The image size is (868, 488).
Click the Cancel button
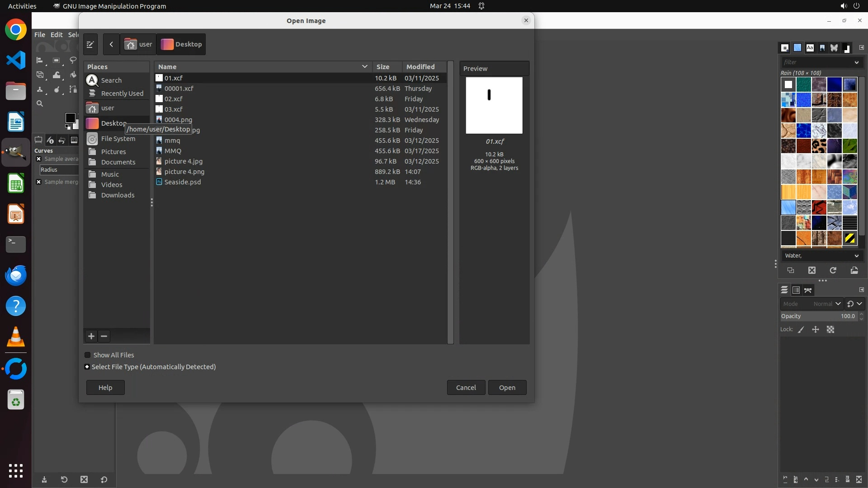(x=466, y=388)
